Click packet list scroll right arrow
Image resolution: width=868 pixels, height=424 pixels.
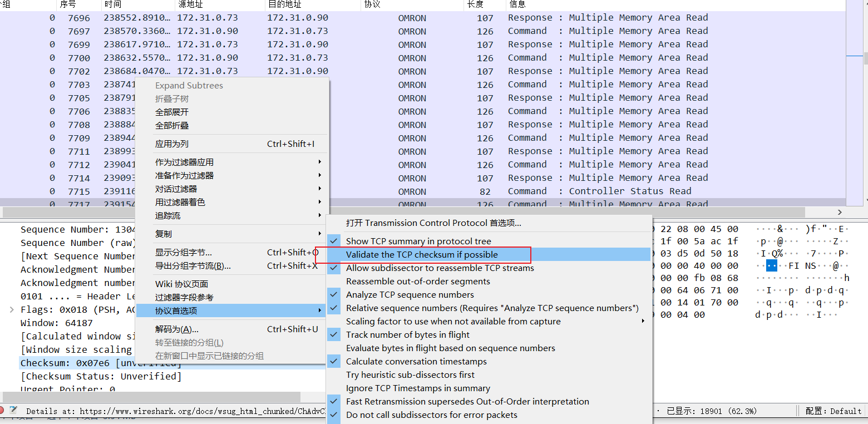840,212
